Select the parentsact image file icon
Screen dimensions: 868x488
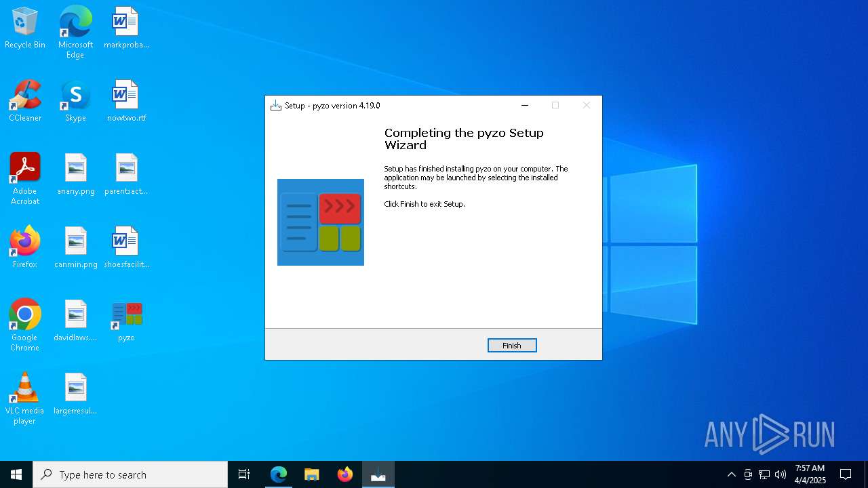click(x=126, y=174)
